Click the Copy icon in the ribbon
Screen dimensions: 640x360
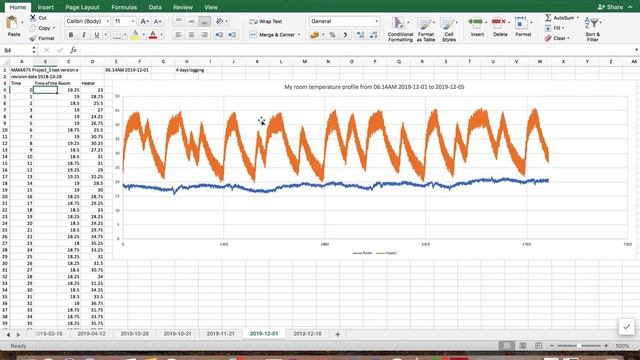click(33, 28)
